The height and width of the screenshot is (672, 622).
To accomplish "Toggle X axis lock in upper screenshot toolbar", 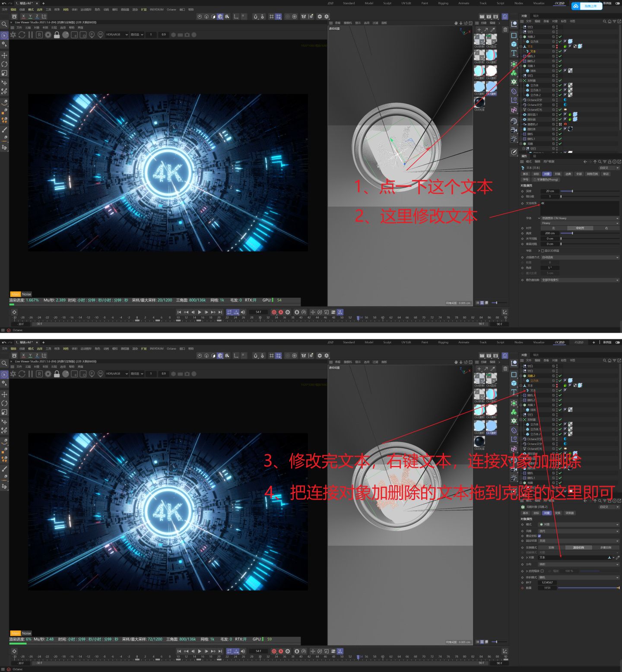I will [x=23, y=16].
